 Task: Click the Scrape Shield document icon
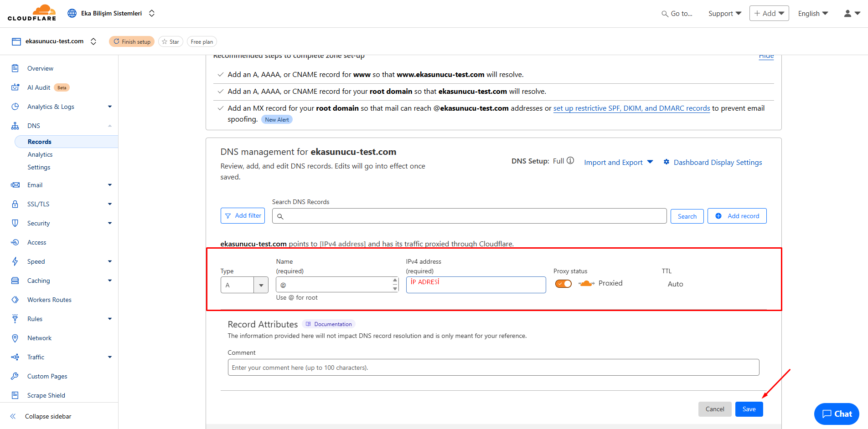(15, 395)
